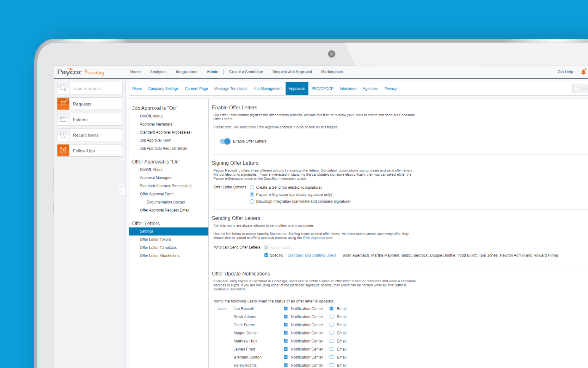Viewport: 588px width, 368px height.
Task: Toggle the Enable Offer Letters switch
Action: tap(225, 141)
